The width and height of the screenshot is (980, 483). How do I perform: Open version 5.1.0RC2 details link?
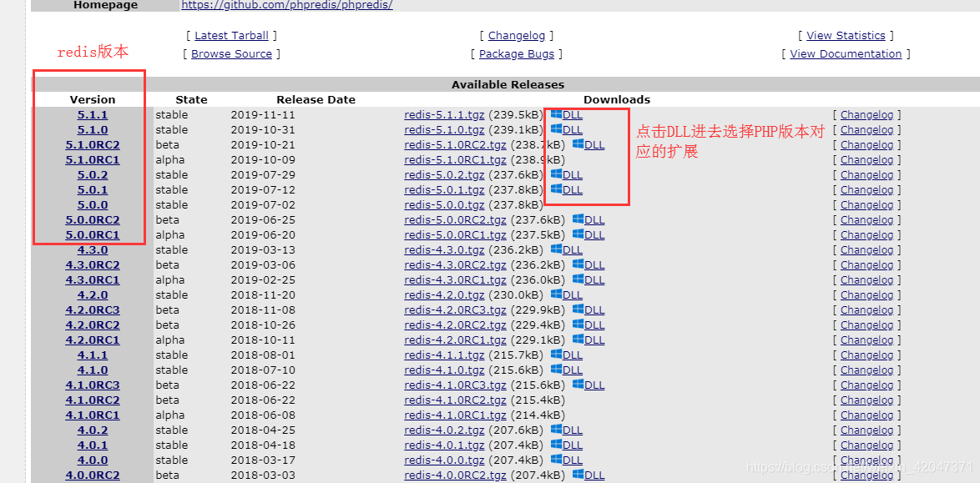(x=93, y=145)
